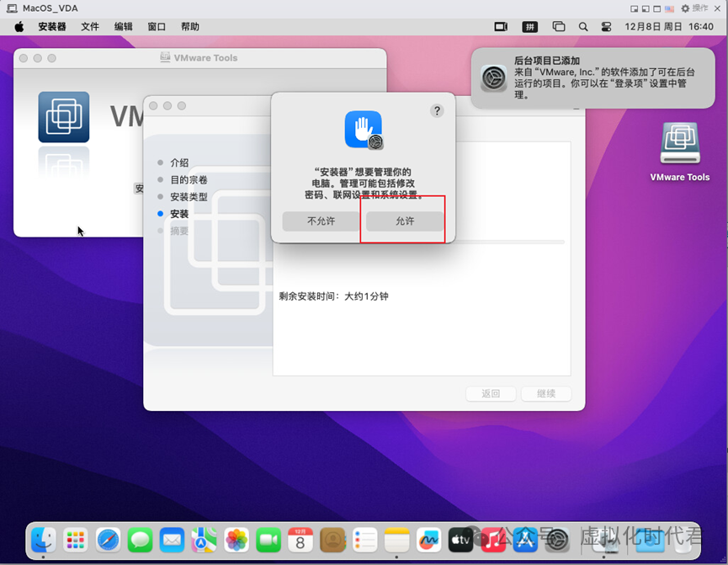Open the 帮助 menu
This screenshot has height=565, width=728.
click(190, 27)
